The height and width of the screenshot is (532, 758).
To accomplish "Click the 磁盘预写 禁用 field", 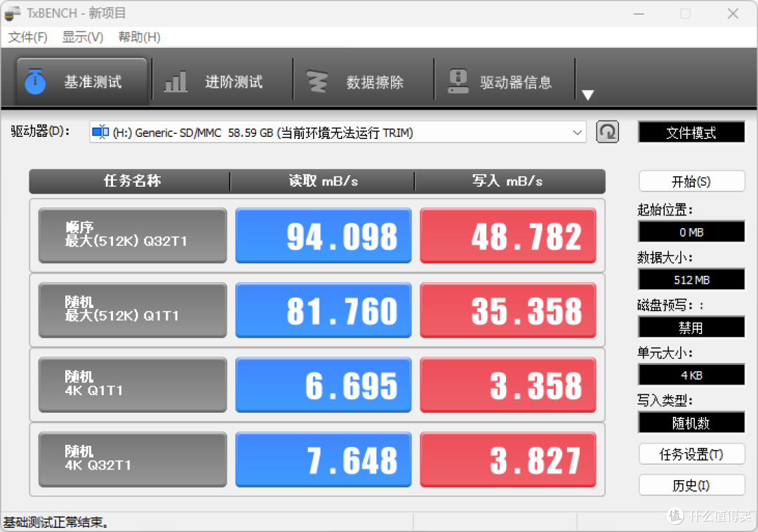I will click(691, 327).
